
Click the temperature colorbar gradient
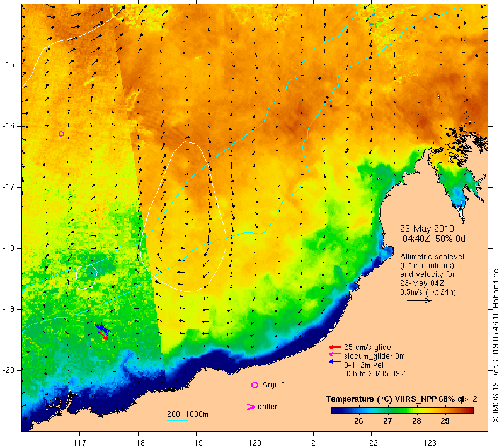[x=403, y=410]
